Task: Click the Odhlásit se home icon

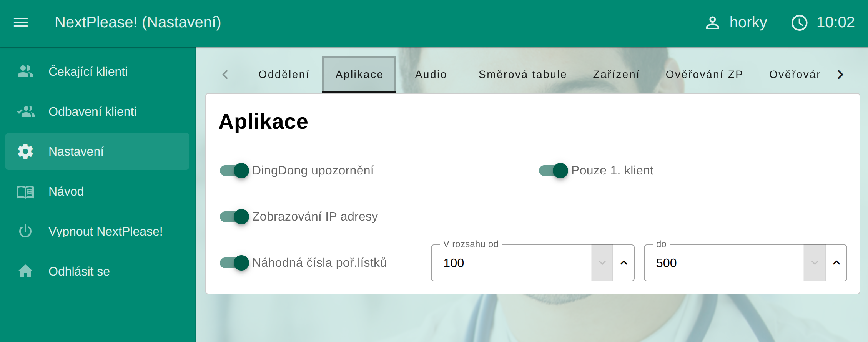Action: click(x=25, y=271)
